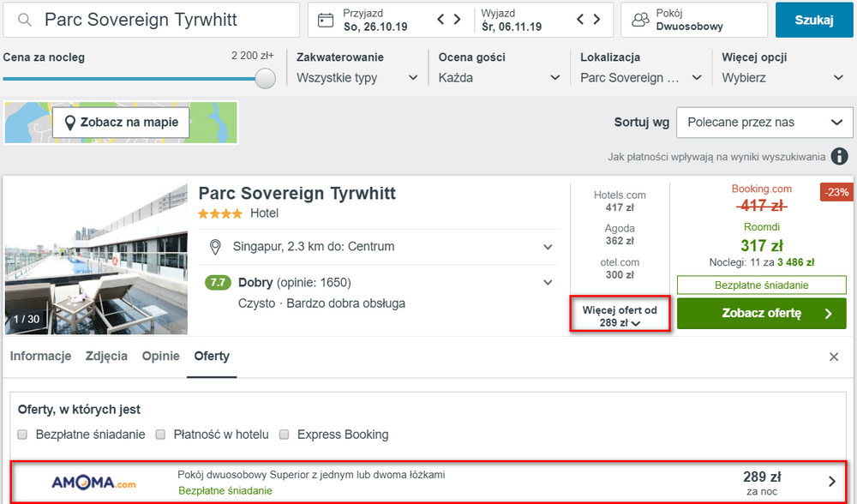Click the price per night slider handle
Screen dimensions: 857x504
tap(265, 78)
